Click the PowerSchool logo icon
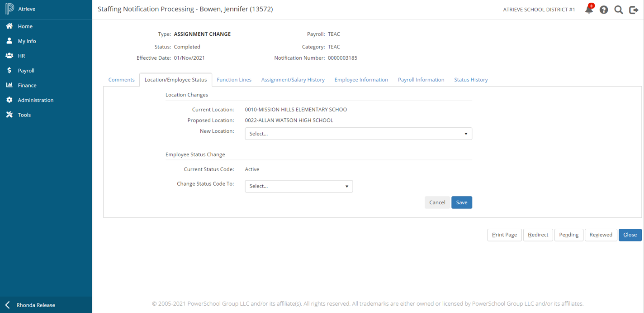 tap(9, 9)
